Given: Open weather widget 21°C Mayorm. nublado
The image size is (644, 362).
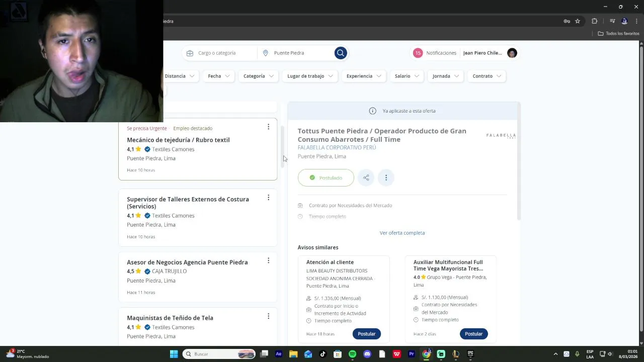Looking at the screenshot, I should (x=28, y=354).
